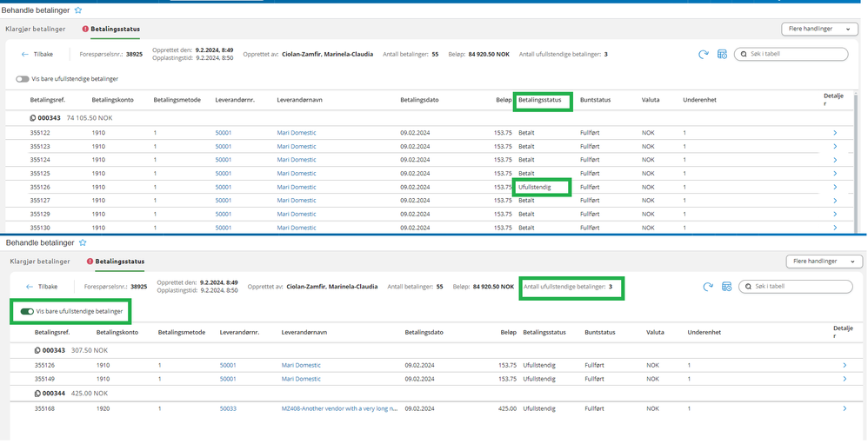Open the lower 'Flere handlinger' dropdown
Image resolution: width=868 pixels, height=444 pixels.
pos(824,262)
